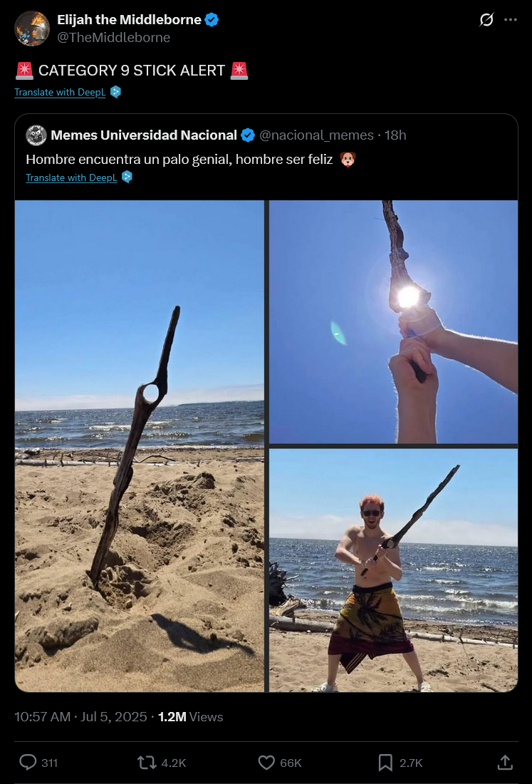This screenshot has width=532, height=784.
Task: Open the @nacional_memes handle
Action: [317, 135]
